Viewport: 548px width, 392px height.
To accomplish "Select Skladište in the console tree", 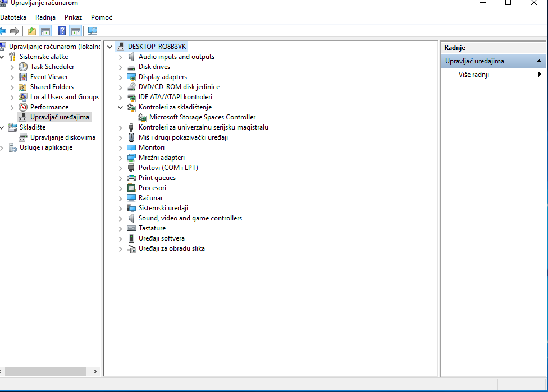I will tap(33, 127).
